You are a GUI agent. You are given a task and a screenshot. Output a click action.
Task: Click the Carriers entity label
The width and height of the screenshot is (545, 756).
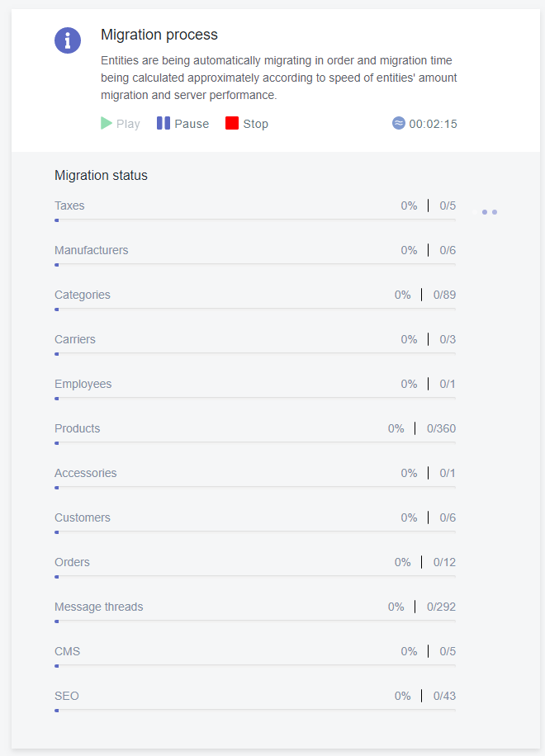pos(75,339)
